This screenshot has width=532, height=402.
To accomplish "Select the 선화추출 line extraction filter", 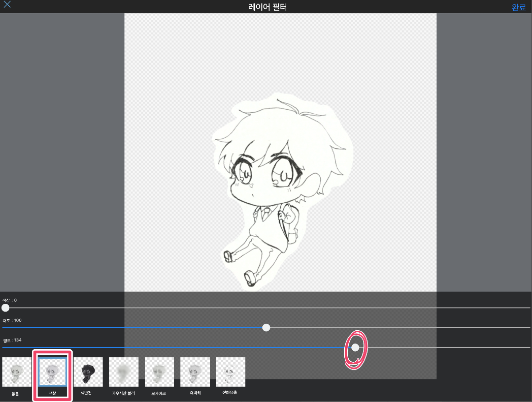I will click(230, 372).
